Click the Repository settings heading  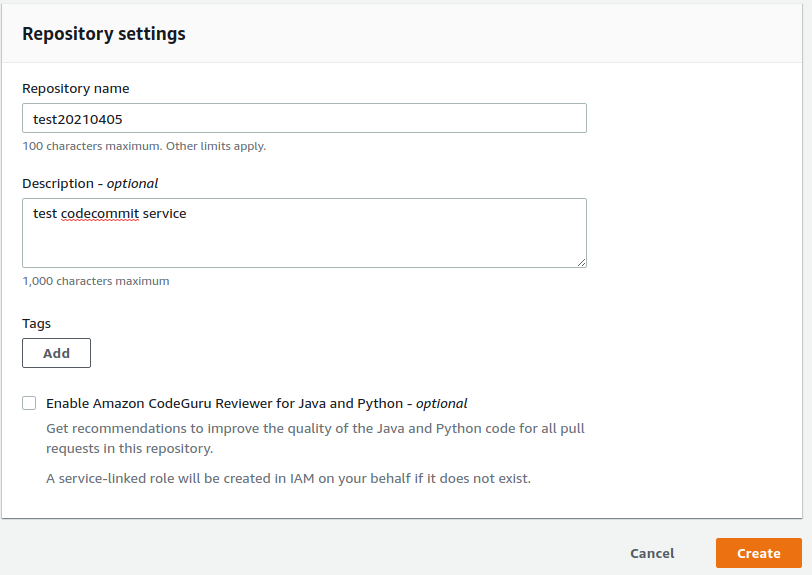click(x=104, y=34)
